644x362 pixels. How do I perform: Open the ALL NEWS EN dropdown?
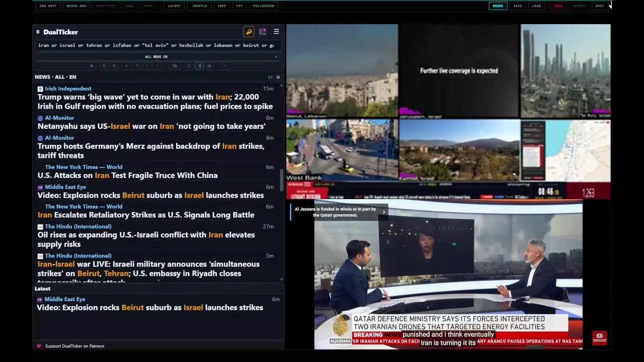pos(158,57)
